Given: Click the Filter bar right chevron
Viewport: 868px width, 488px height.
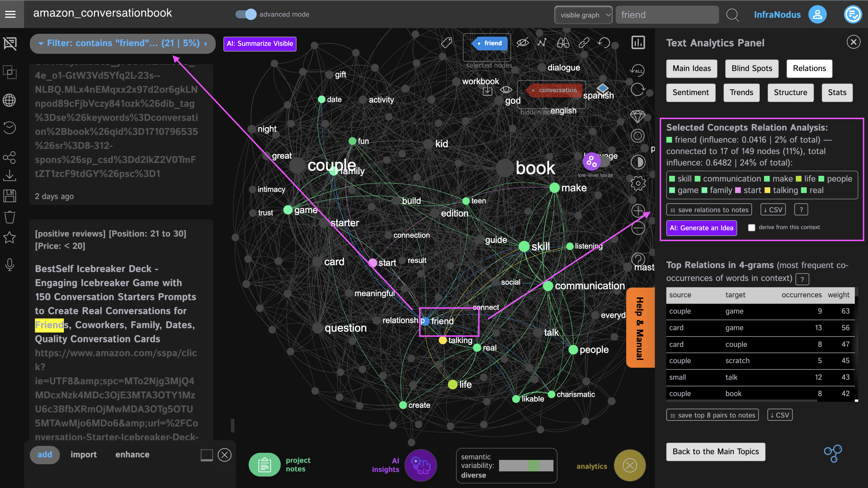Looking at the screenshot, I should pyautogui.click(x=206, y=44).
